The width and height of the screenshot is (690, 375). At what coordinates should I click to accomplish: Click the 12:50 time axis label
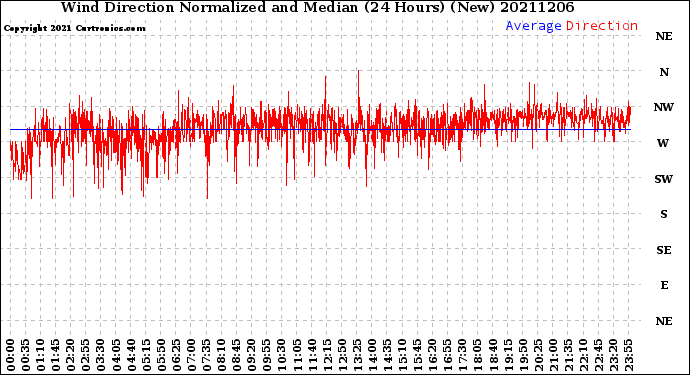[342, 355]
